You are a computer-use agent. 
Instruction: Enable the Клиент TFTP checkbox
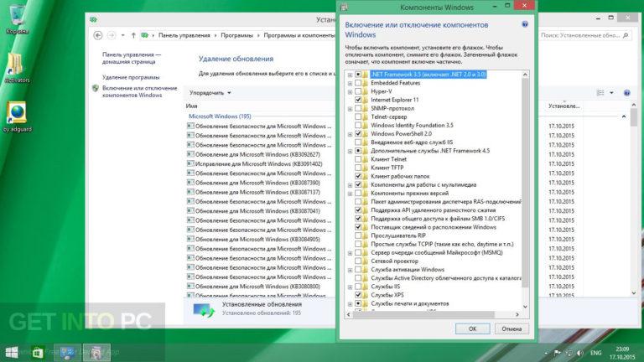358,168
